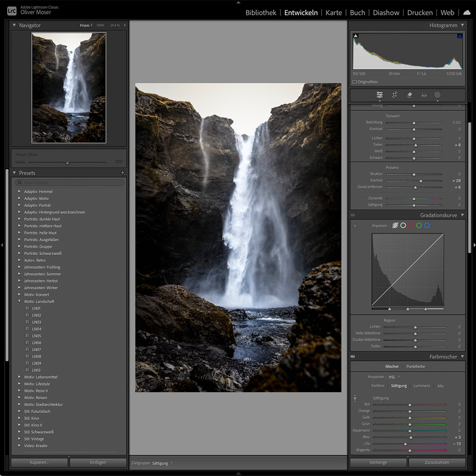Click the Klarheit slider handle

pos(421,181)
